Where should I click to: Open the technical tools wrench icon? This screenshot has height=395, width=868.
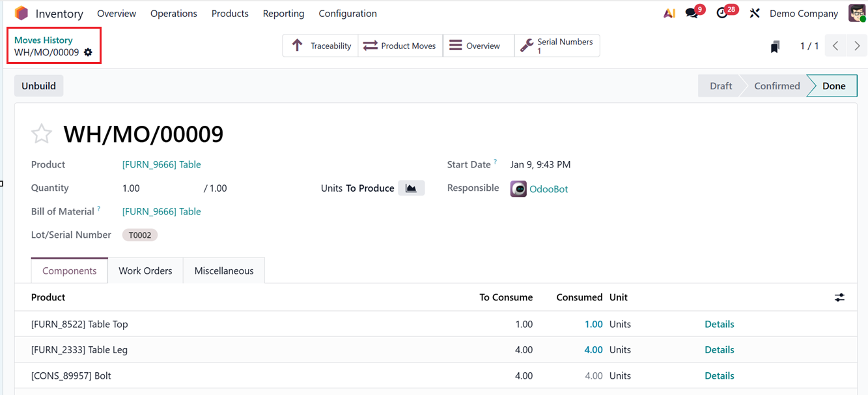pos(754,12)
